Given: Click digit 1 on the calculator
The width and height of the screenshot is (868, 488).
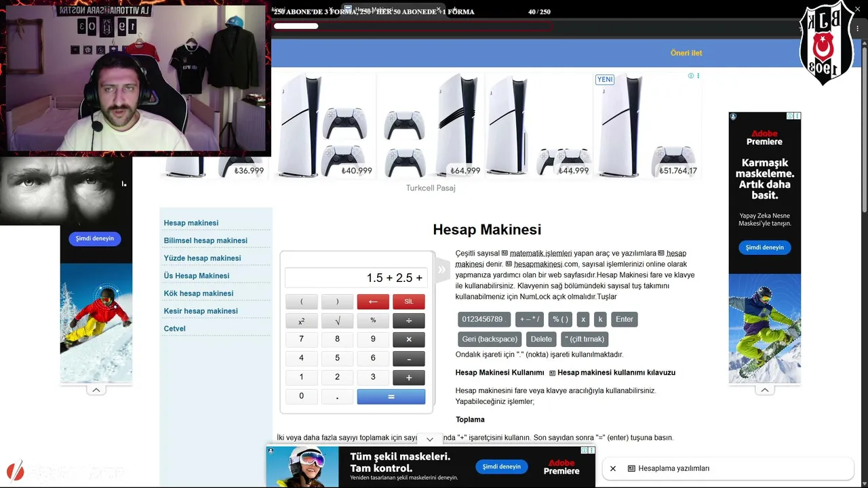Looking at the screenshot, I should coord(302,378).
